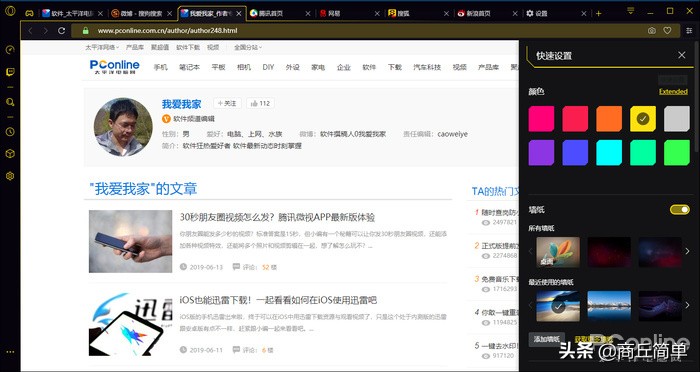Click 添加墙纸 add wallpaper button
The height and width of the screenshot is (372, 700).
546,339
